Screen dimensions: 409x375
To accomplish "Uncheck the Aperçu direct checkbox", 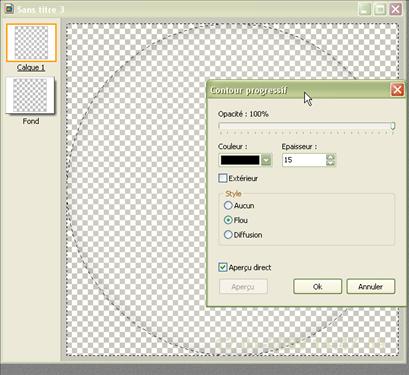I will coord(223,267).
